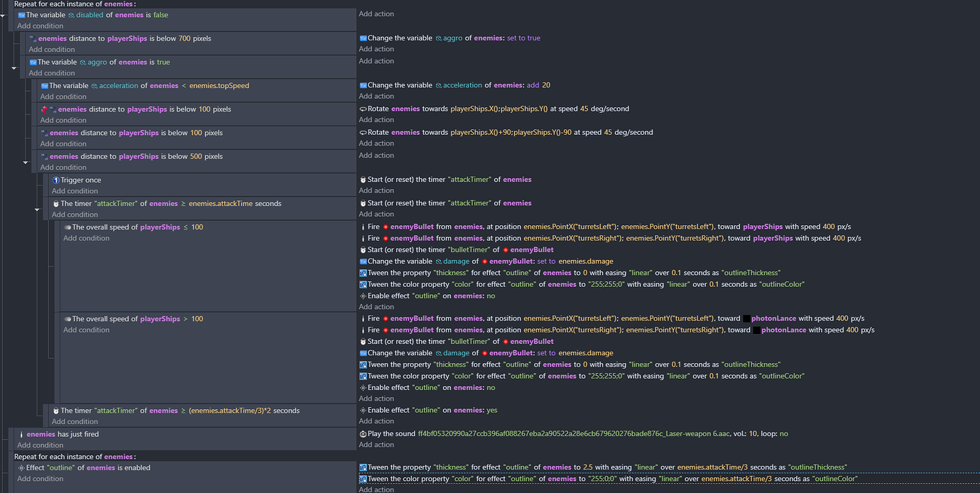Click variable icon in 'aggro set to true' action
Viewport: 980px width, 493px height.
click(x=363, y=38)
